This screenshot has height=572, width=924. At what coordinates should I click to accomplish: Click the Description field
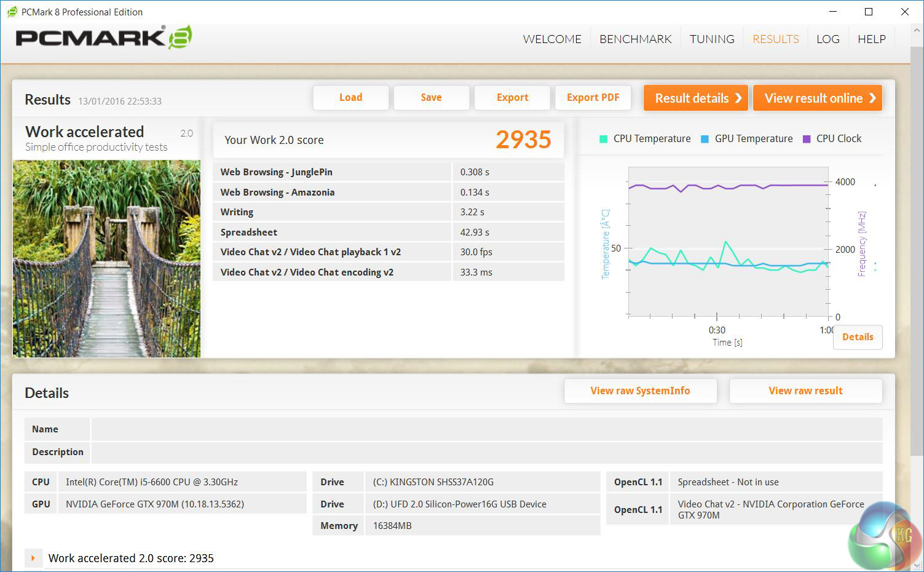click(487, 452)
